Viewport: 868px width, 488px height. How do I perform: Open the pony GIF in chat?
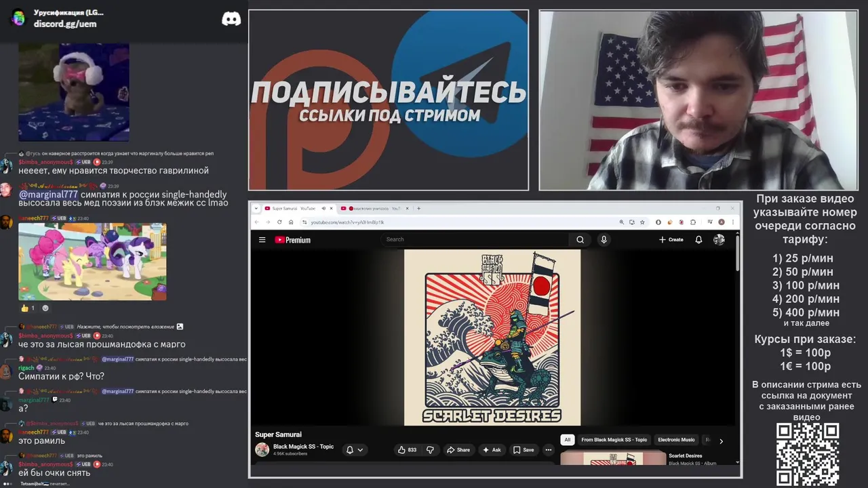pyautogui.click(x=92, y=262)
